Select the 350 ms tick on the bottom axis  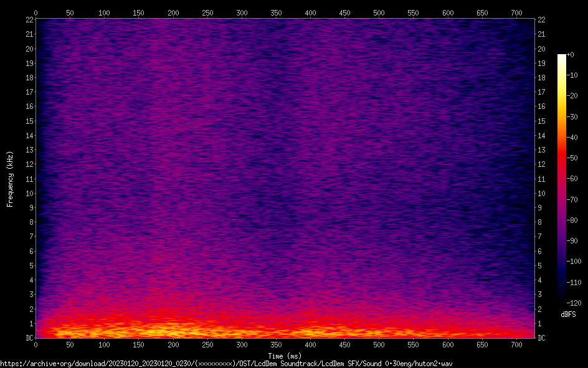pyautogui.click(x=242, y=344)
